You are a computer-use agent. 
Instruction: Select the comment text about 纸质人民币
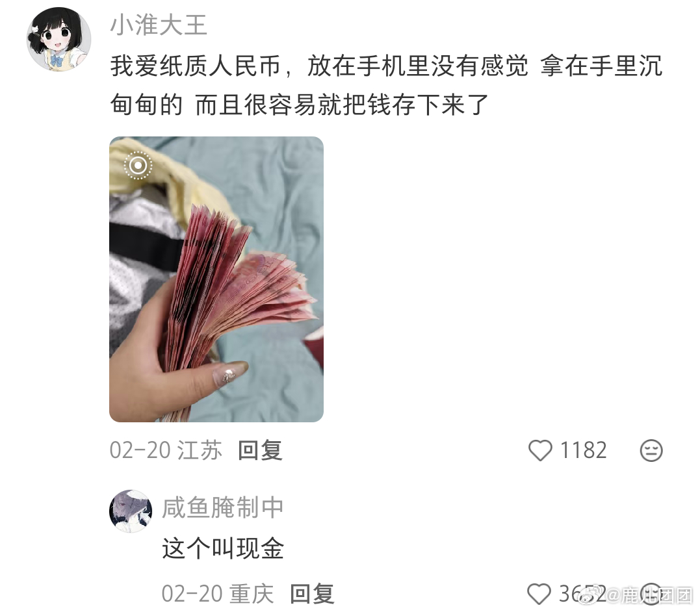click(387, 85)
